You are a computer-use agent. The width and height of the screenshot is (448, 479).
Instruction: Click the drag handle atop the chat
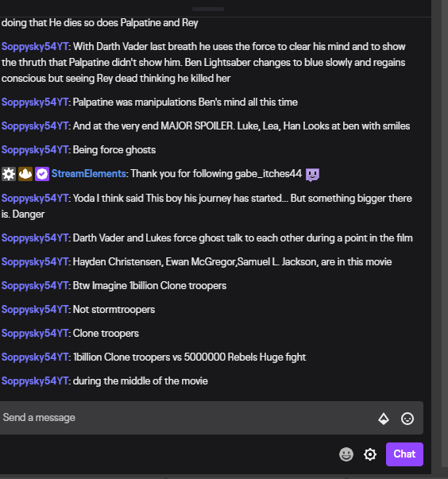pyautogui.click(x=208, y=10)
